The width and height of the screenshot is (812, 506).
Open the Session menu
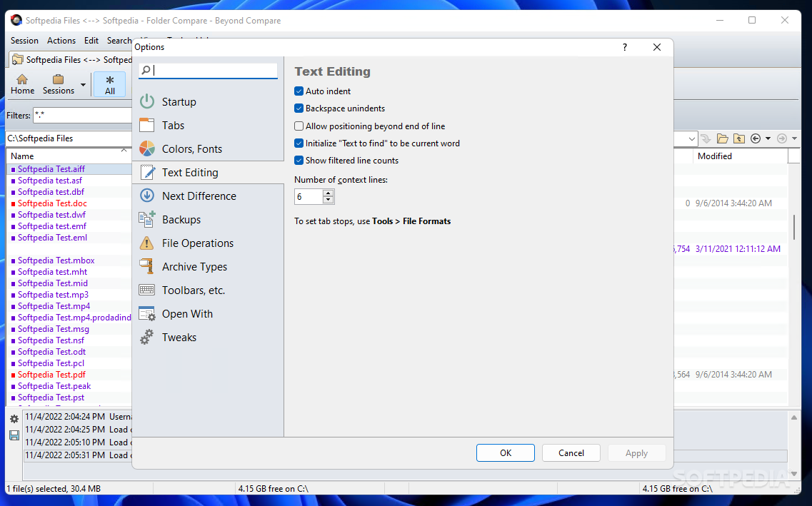click(x=24, y=41)
